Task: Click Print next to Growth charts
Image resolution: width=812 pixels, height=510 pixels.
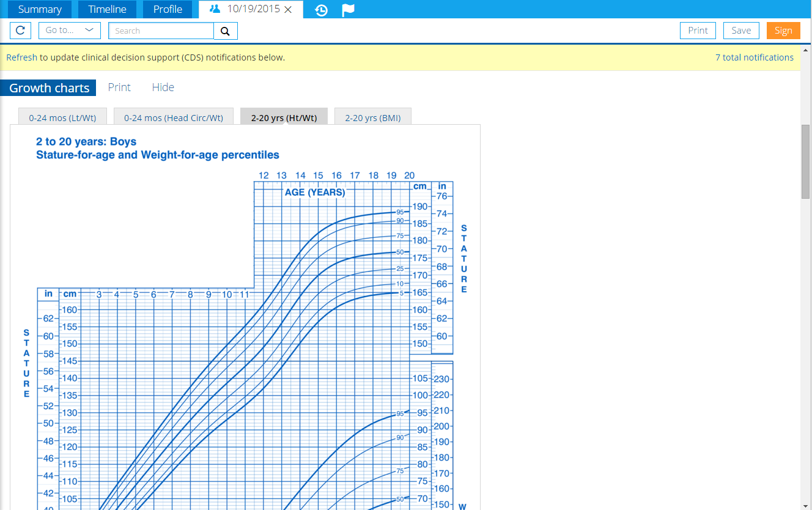Action: [119, 87]
